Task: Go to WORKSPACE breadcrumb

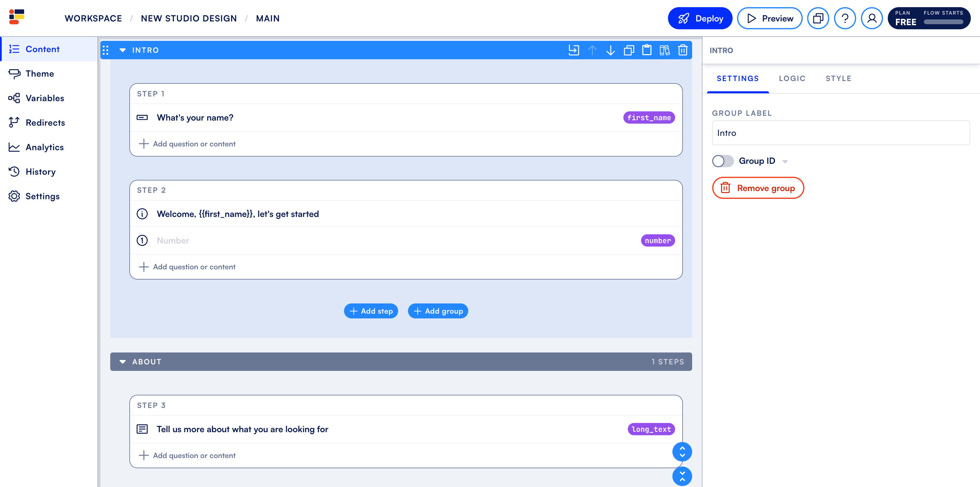Action: click(x=93, y=18)
